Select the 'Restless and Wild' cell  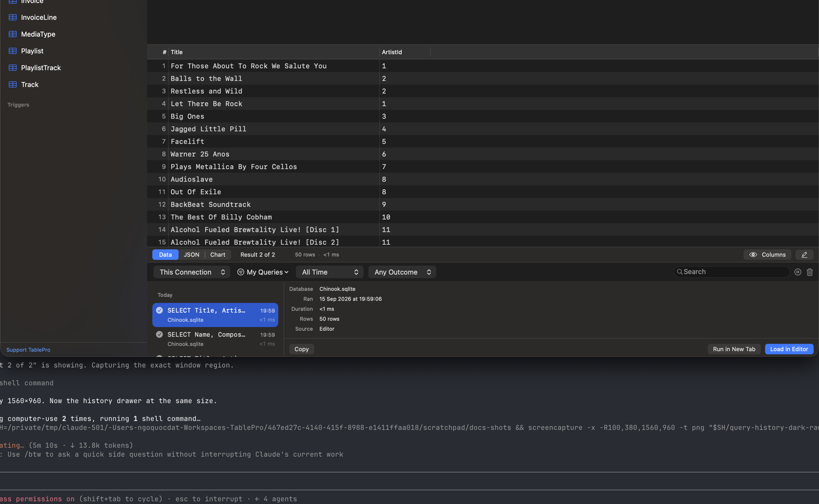click(x=274, y=91)
